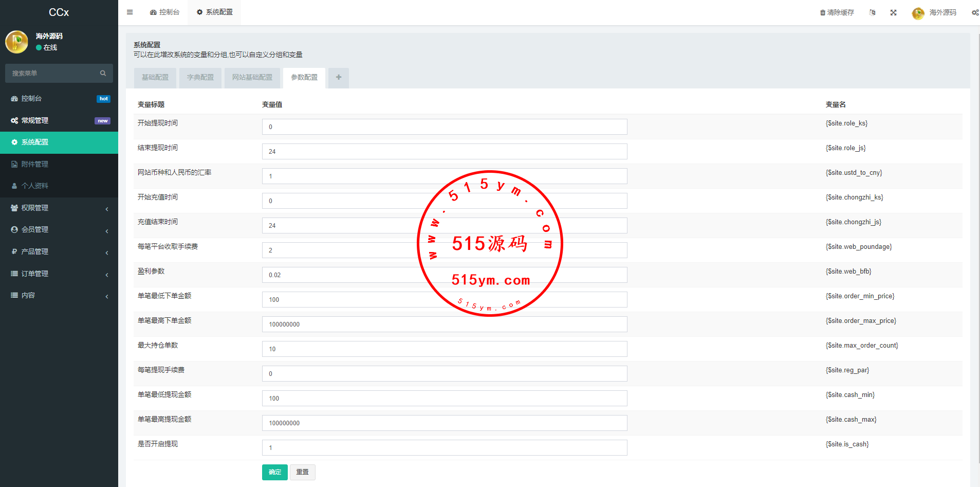This screenshot has height=487, width=980.
Task: Toggle fullscreen mode icon in header
Action: (x=894, y=13)
